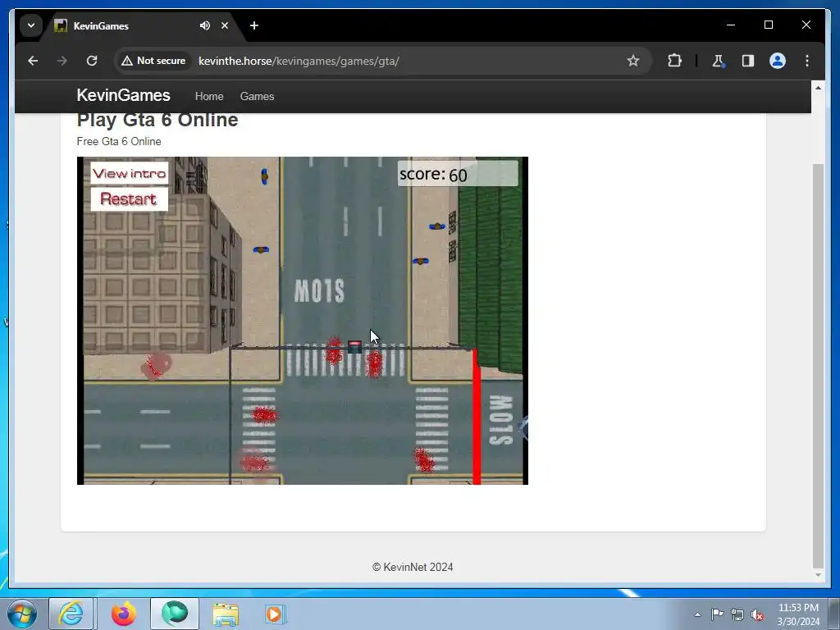This screenshot has width=840, height=630.
Task: Click the scrollbar down arrow
Action: [x=818, y=575]
